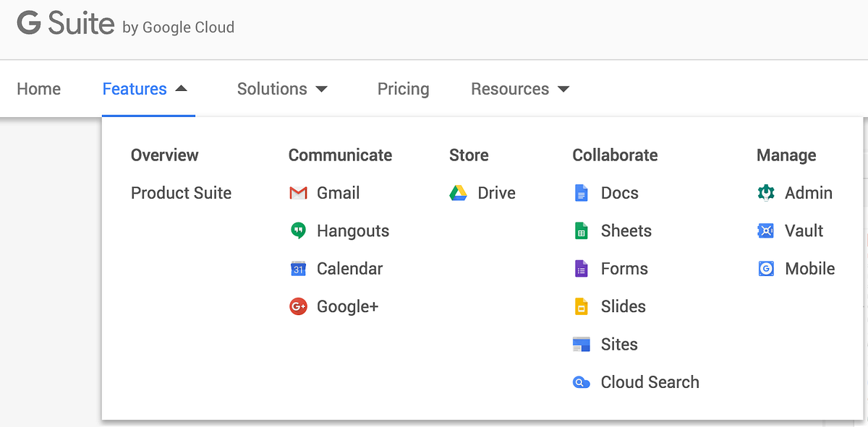Open the Admin link
868x427 pixels.
click(809, 193)
